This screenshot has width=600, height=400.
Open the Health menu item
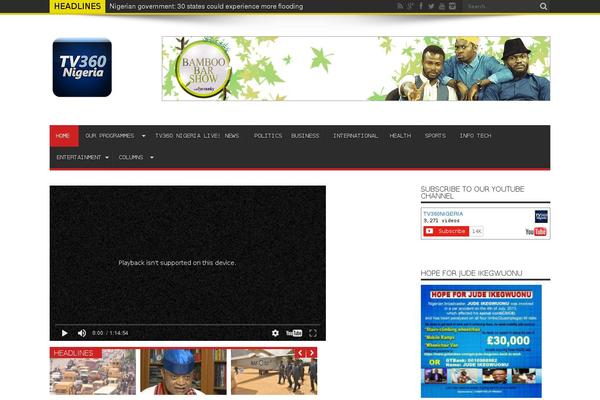(x=400, y=136)
